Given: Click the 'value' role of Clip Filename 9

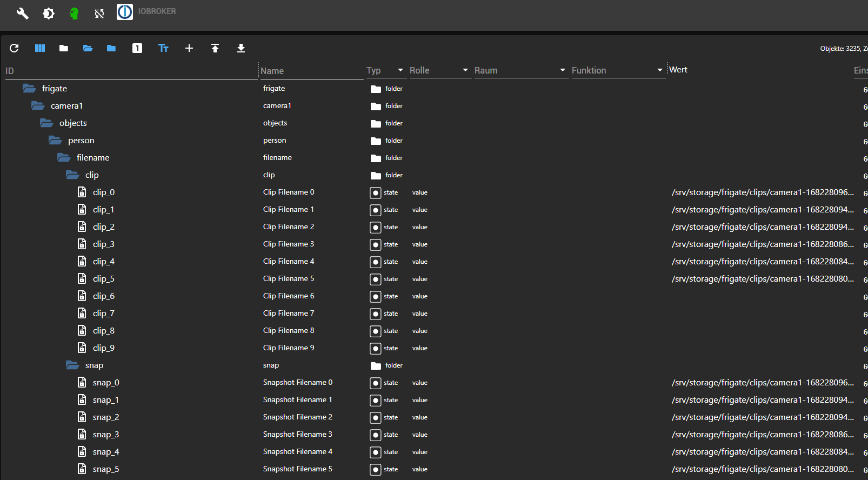Looking at the screenshot, I should pos(420,348).
